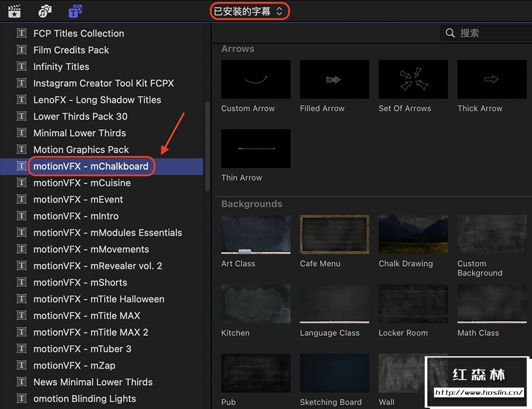Click the T icon beside News Minimal Lower Thirds

coord(22,382)
